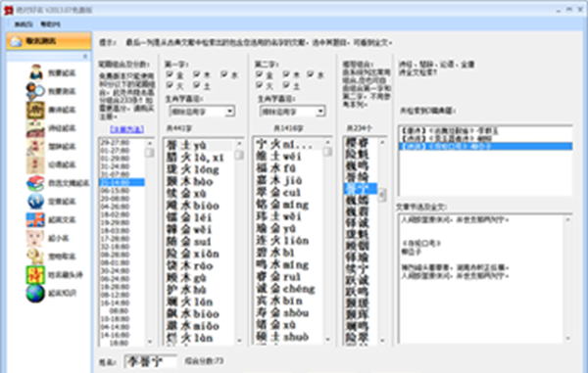588x373 pixels.
Task: Click the score list scrollbar thumb
Action: click(150, 153)
